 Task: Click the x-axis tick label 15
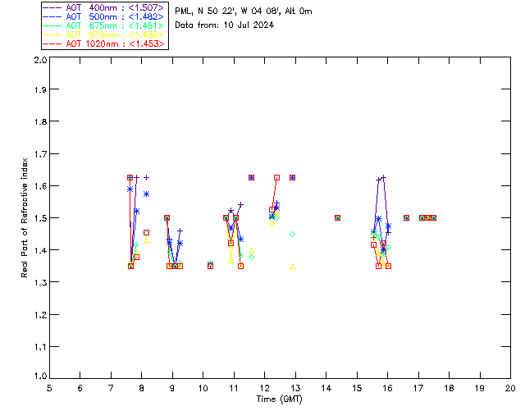coord(357,388)
